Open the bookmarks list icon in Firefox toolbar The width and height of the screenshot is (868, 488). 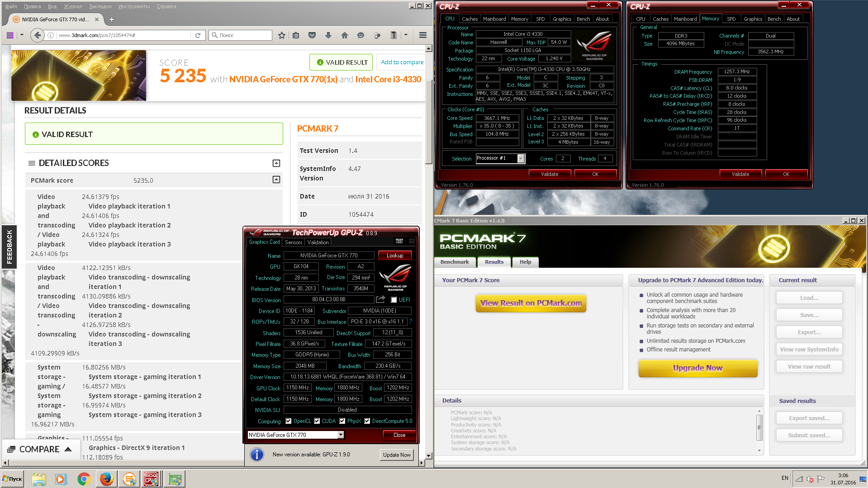pyautogui.click(x=296, y=35)
